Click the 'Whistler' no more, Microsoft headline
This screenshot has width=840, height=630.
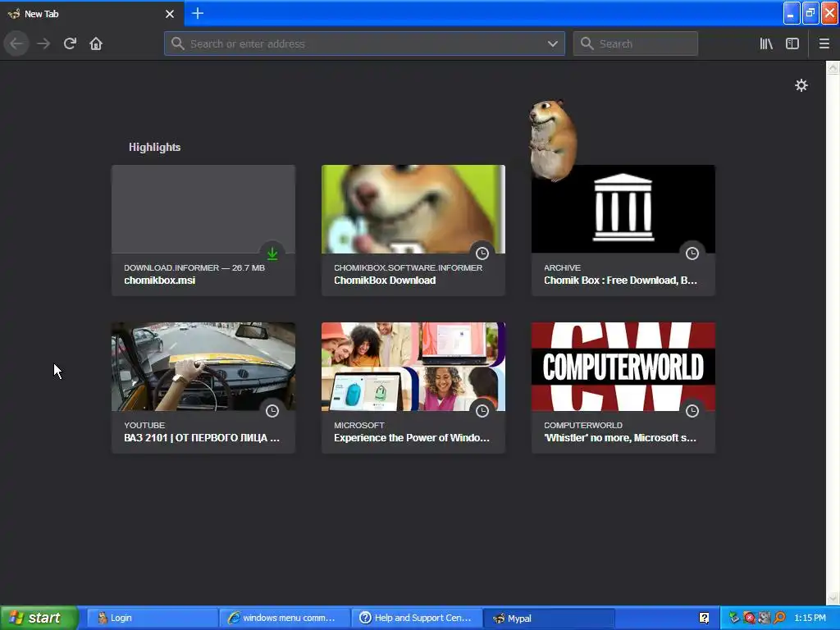coord(620,438)
